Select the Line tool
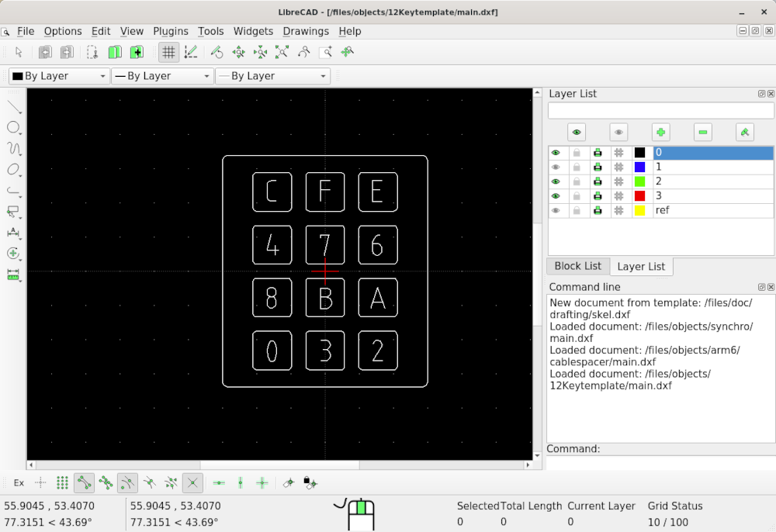 [13, 107]
